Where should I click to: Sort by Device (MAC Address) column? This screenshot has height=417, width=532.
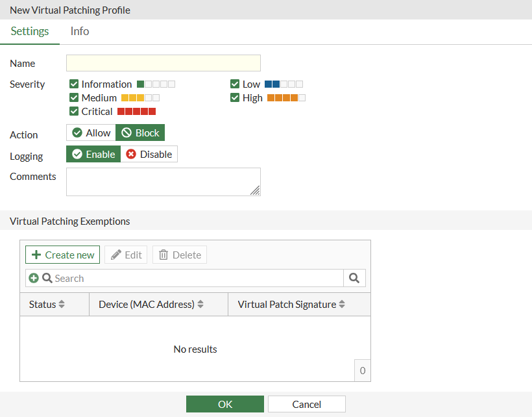pyautogui.click(x=200, y=304)
